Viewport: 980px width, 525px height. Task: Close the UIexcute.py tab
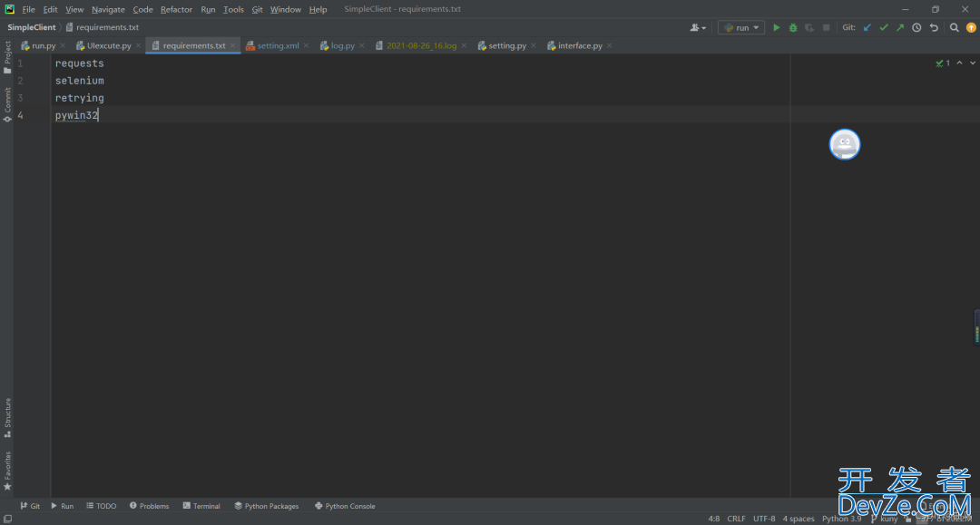tap(138, 45)
